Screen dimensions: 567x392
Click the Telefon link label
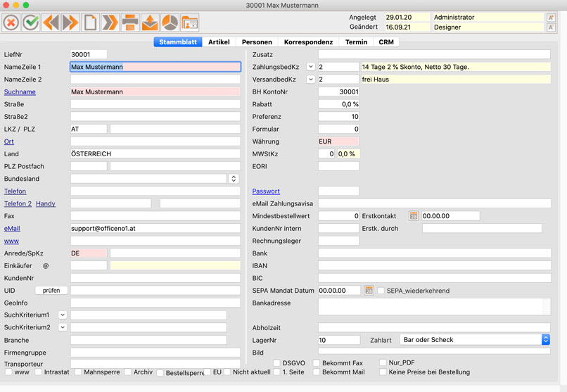(15, 191)
